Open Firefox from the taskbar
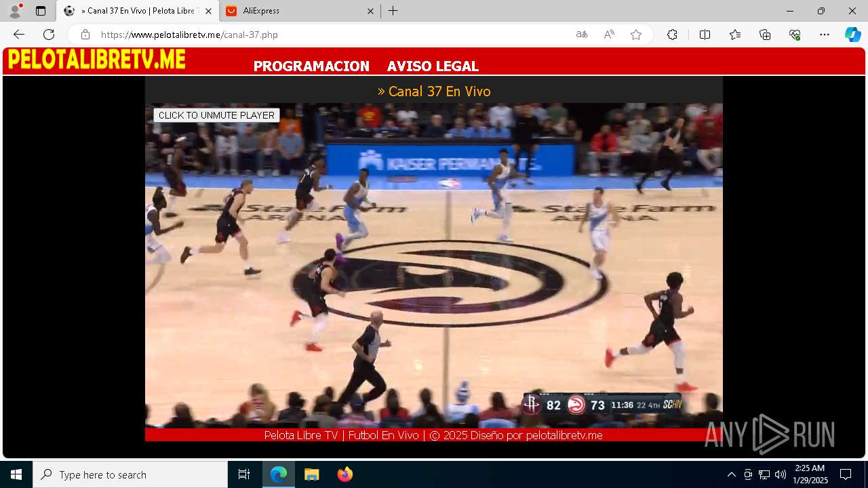 coord(344,474)
